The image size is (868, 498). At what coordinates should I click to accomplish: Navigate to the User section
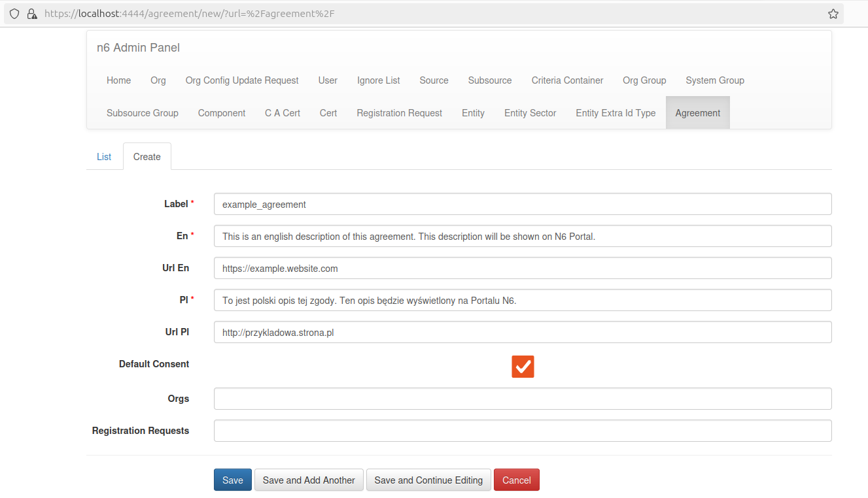[x=328, y=80]
